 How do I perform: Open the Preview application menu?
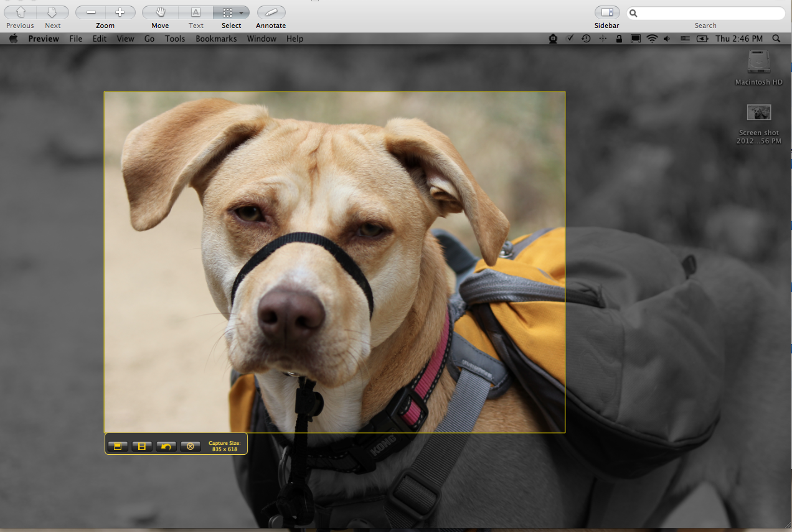click(x=44, y=39)
